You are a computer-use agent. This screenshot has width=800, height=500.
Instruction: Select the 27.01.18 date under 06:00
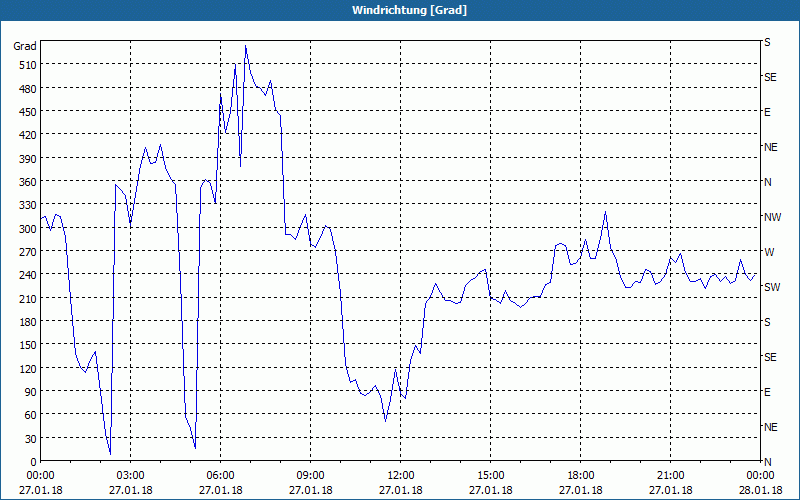(220, 490)
